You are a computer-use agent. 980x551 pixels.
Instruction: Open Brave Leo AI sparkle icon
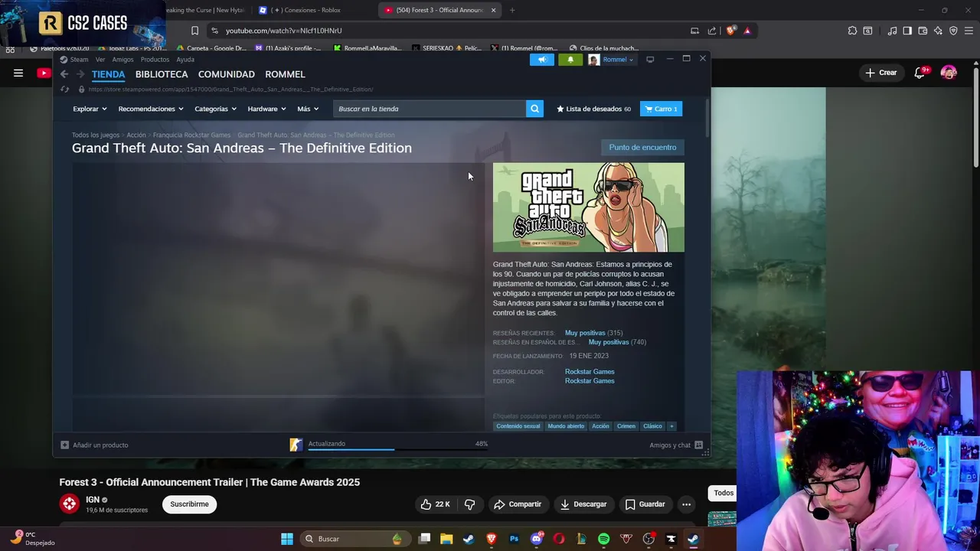[938, 31]
